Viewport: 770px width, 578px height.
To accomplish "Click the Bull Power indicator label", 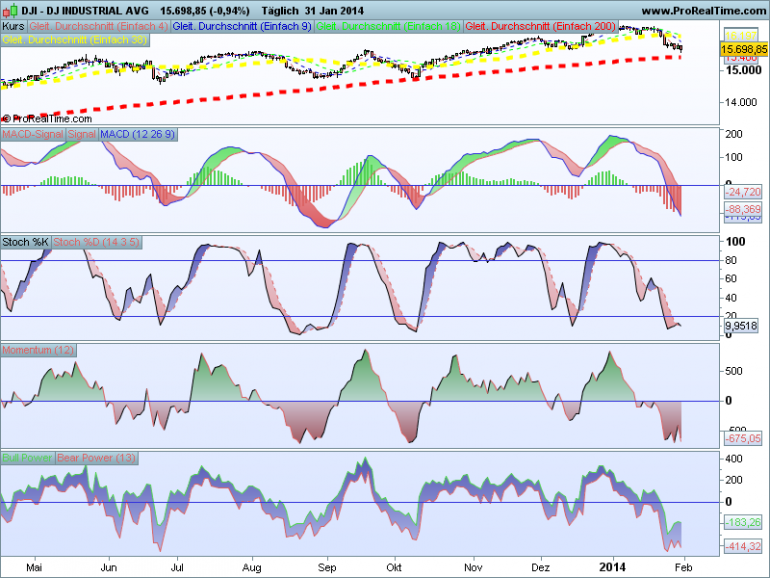I will tap(28, 458).
